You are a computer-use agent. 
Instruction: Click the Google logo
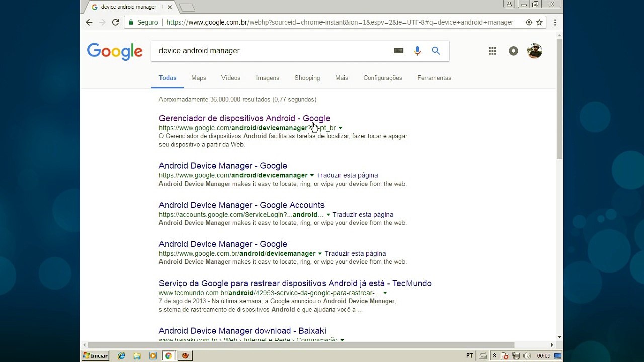click(115, 51)
